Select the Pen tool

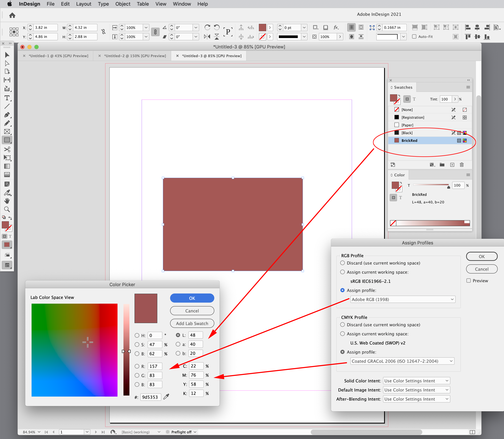point(7,115)
